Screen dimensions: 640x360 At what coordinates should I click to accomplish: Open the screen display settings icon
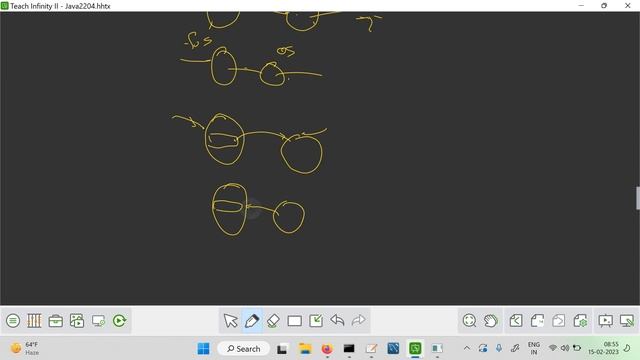(98, 321)
